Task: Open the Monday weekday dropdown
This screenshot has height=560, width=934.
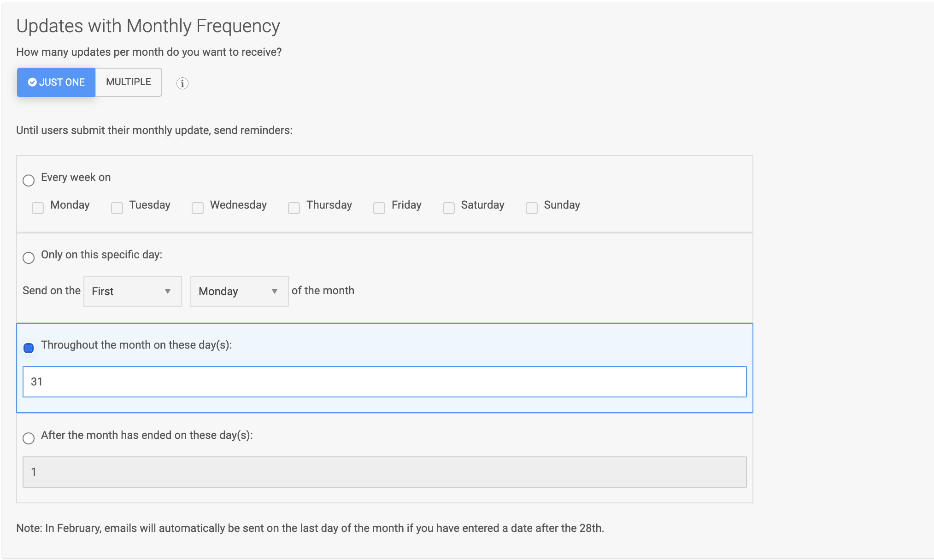Action: tap(240, 292)
